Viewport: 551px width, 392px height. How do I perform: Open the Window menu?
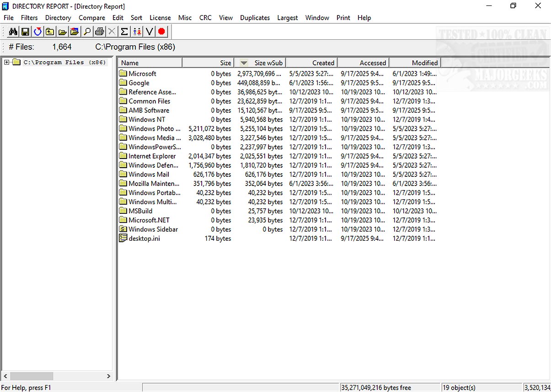click(x=317, y=18)
